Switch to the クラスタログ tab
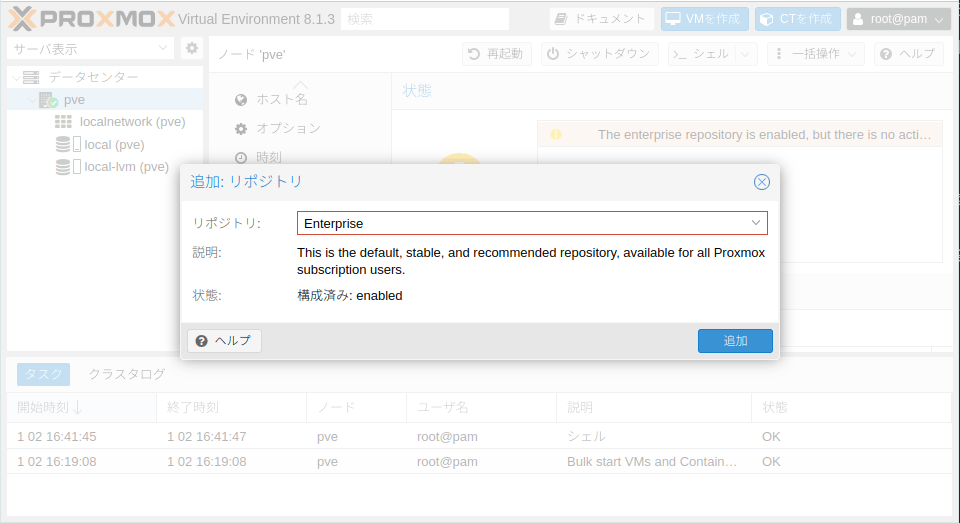Viewport: 960px width, 523px height. pyautogui.click(x=127, y=374)
